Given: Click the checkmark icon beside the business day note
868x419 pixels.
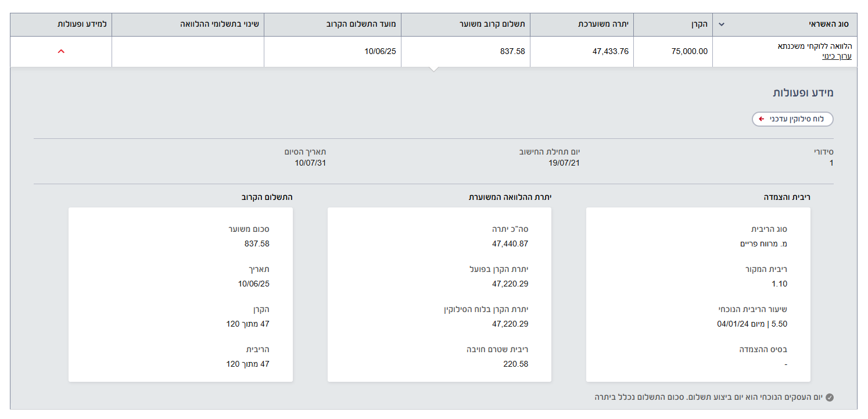Looking at the screenshot, I should (x=830, y=397).
